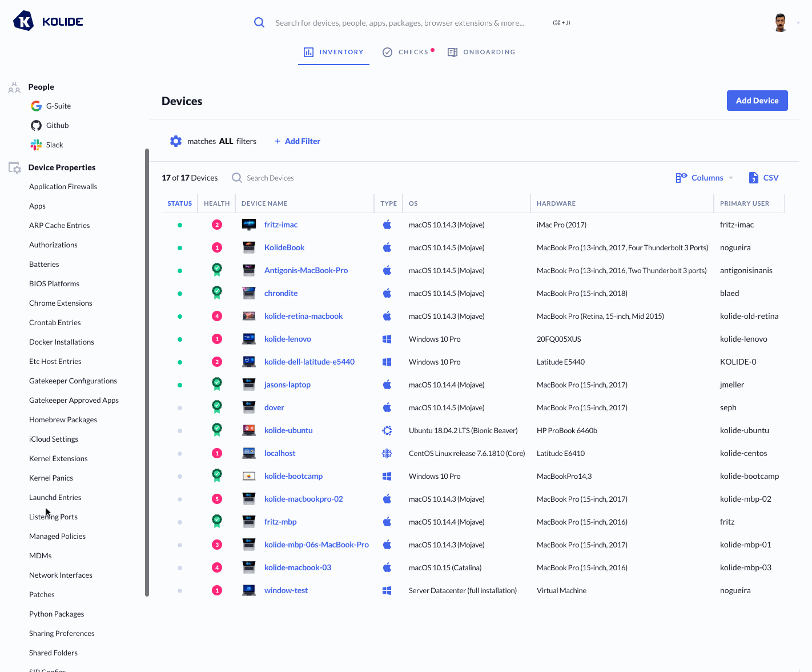The image size is (812, 672).
Task: Open the avatar dropdown in top right
Action: tap(782, 23)
